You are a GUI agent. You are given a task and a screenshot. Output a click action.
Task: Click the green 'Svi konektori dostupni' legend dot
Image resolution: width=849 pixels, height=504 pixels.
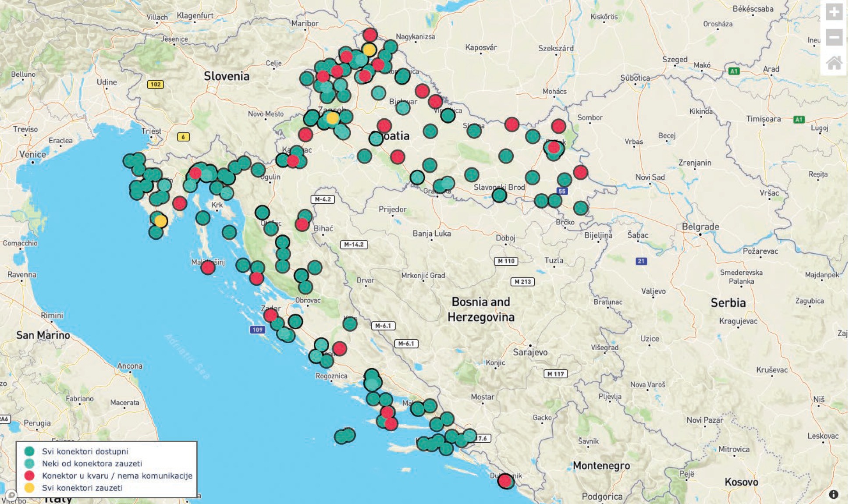coord(29,451)
